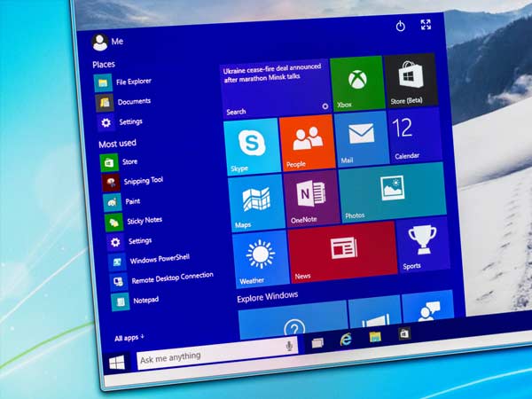Open the Mail tile
Screen dimensions: 532x399
click(x=361, y=139)
